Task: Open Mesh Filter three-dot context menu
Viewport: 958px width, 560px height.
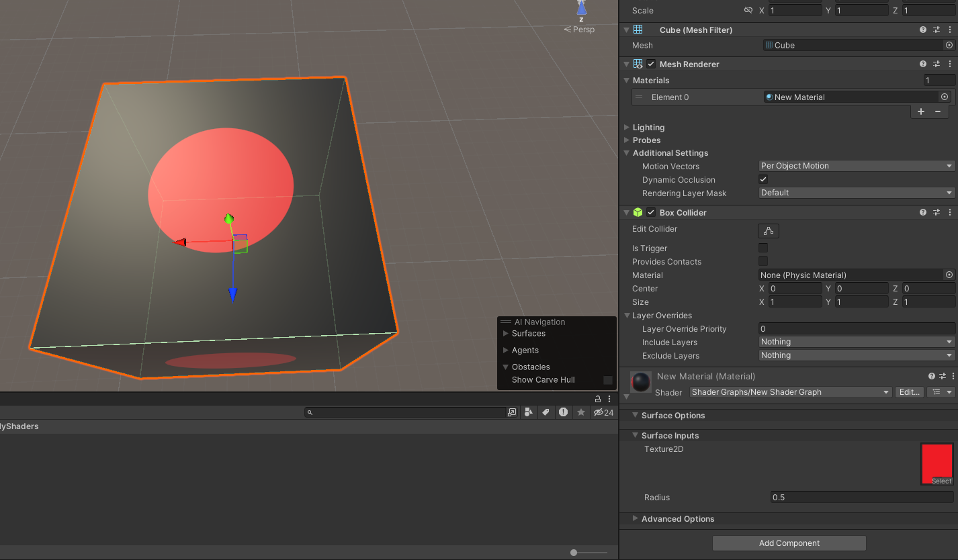Action: (x=950, y=30)
